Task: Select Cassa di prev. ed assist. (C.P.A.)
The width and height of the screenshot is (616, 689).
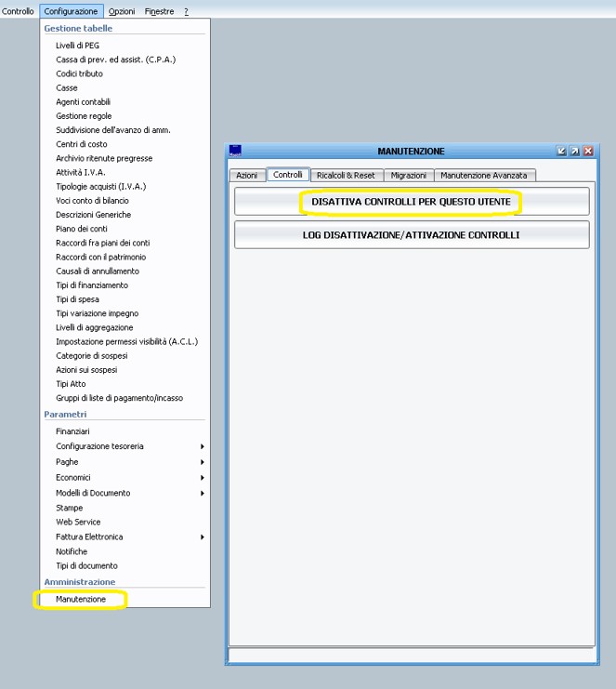Action: [x=116, y=60]
